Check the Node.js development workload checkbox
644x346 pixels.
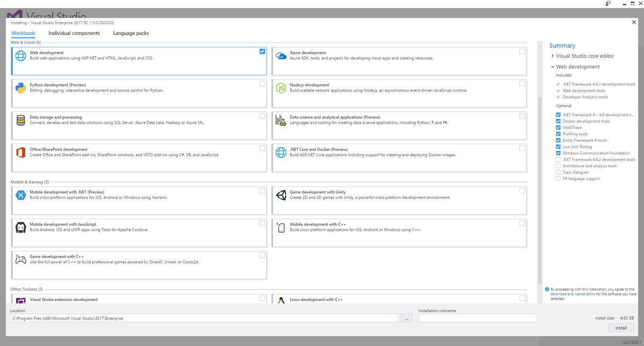[x=522, y=84]
